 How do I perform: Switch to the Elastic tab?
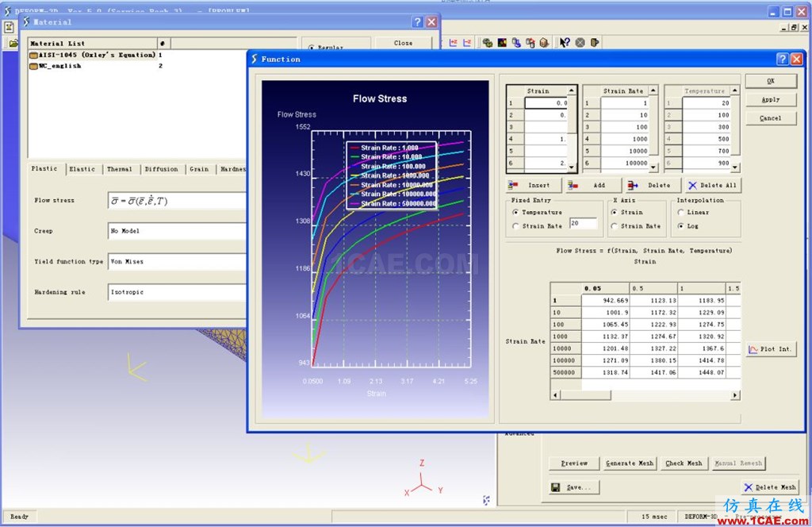82,169
